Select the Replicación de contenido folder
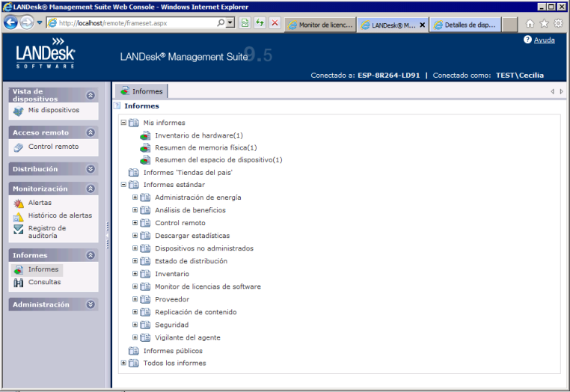Viewport: 570px width, 392px height. (195, 312)
